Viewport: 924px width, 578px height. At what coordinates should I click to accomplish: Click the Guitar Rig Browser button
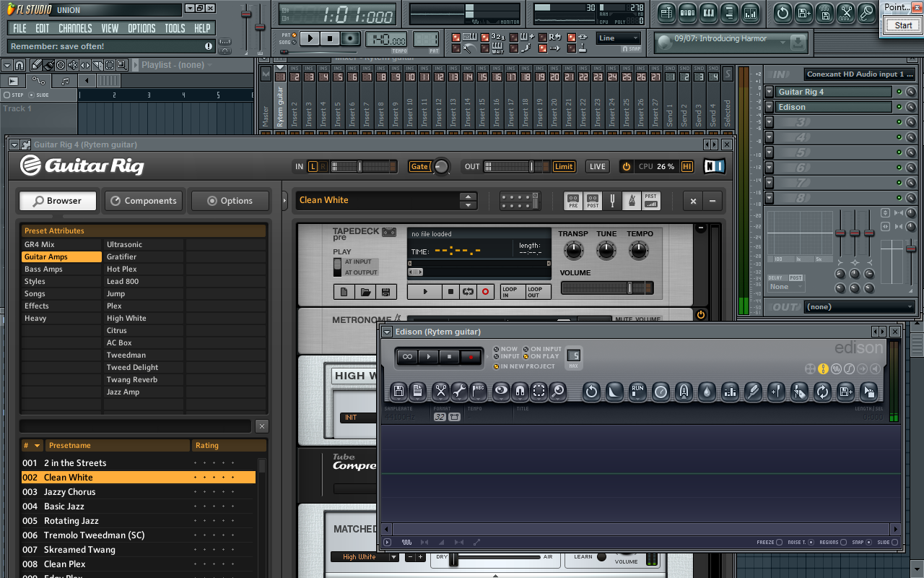click(58, 201)
